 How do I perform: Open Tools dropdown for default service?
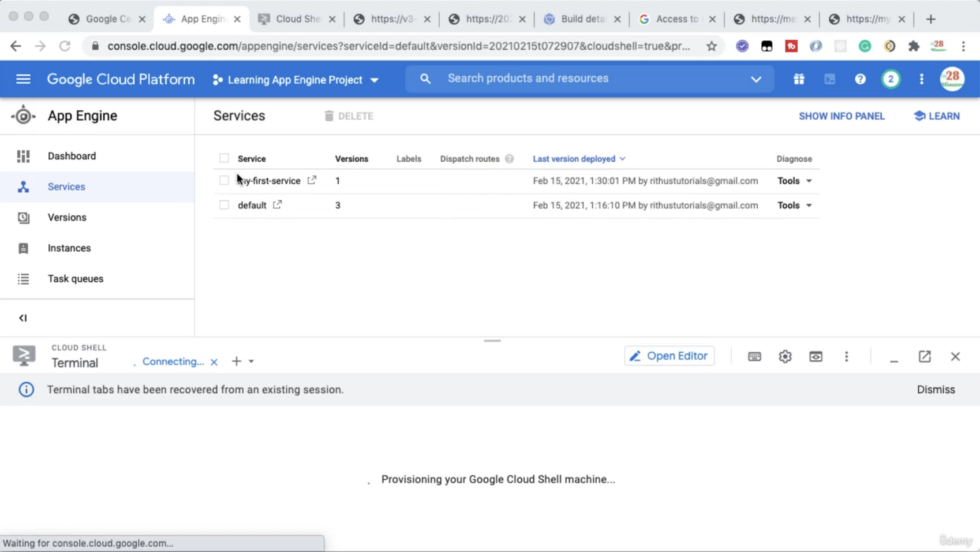tap(794, 205)
